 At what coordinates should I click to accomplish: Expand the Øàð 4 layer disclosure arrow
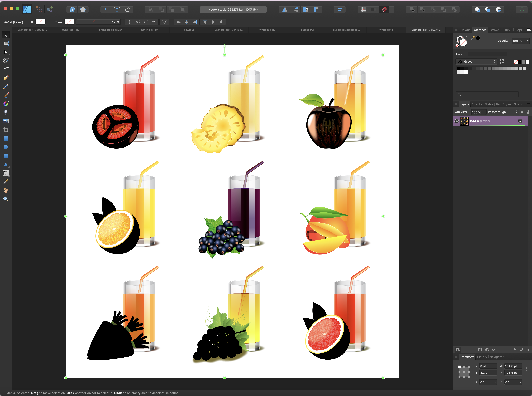click(x=456, y=121)
